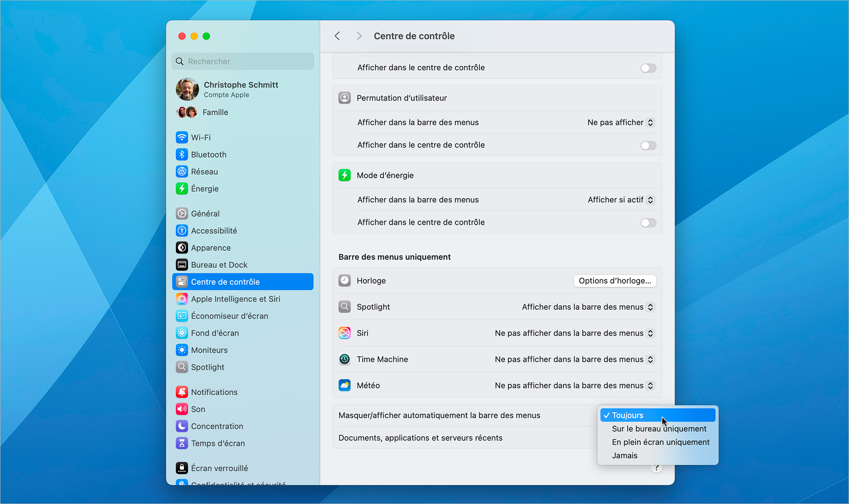Select Bluetooth in the sidebar
The width and height of the screenshot is (849, 504).
(208, 154)
